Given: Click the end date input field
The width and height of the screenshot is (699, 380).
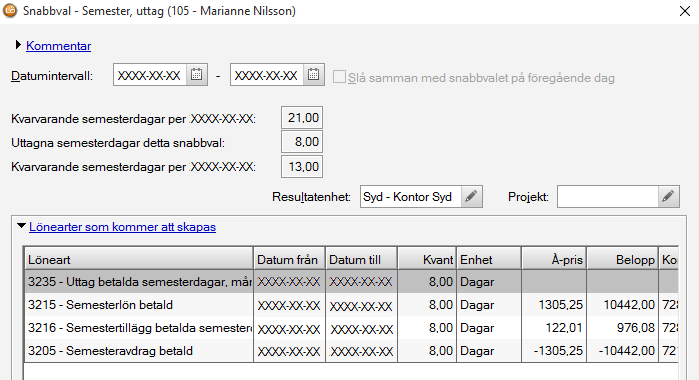Looking at the screenshot, I should click(x=267, y=75).
